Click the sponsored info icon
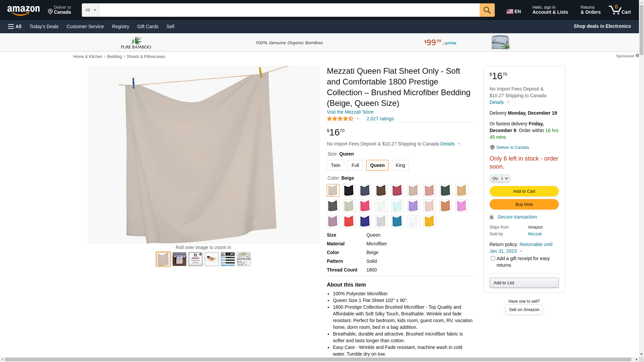 pos(637,56)
